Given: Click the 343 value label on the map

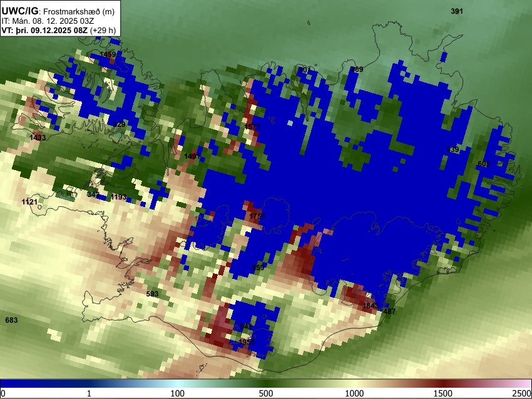Looking at the screenshot, I should click(93, 194).
